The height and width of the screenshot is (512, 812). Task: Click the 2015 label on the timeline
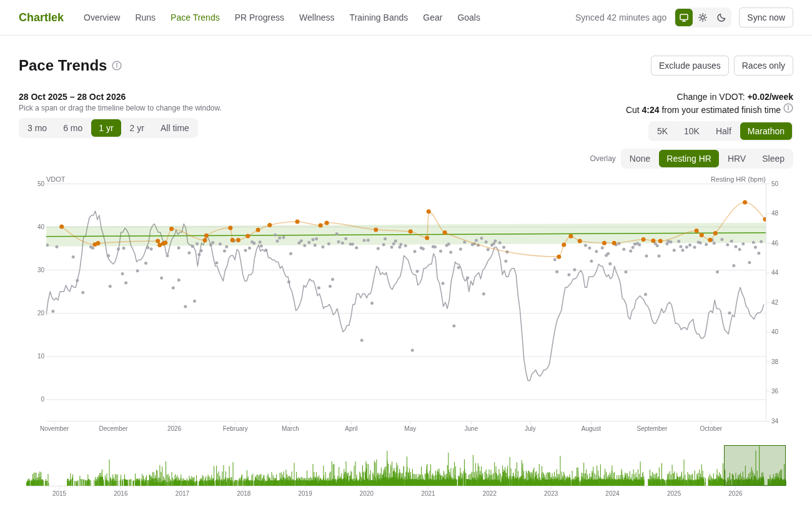click(x=59, y=493)
